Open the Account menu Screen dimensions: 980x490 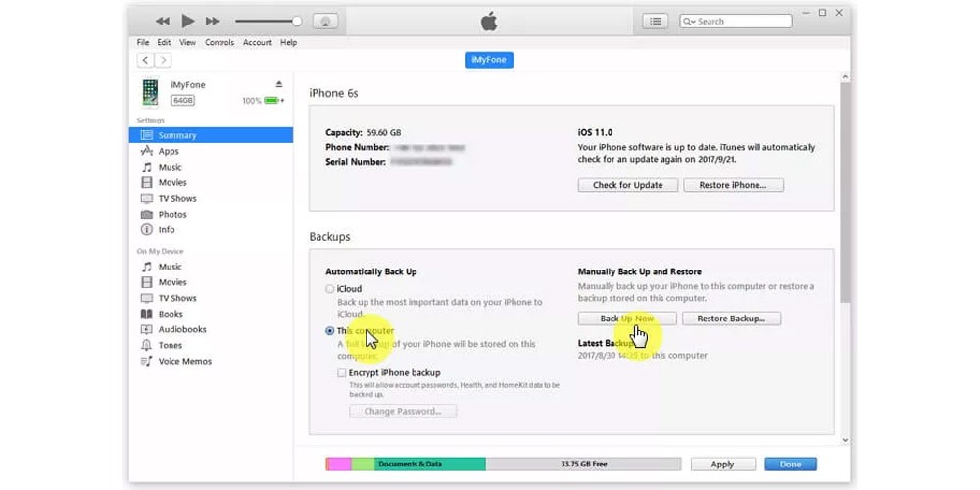(258, 42)
